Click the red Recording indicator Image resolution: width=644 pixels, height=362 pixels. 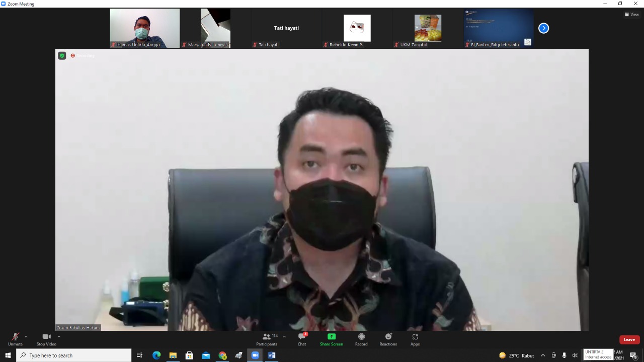[83, 56]
